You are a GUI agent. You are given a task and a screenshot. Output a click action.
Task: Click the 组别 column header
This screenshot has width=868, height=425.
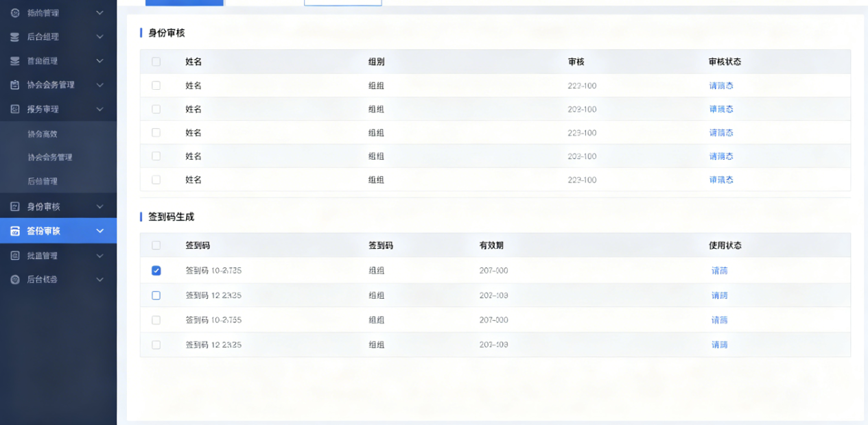click(x=376, y=62)
